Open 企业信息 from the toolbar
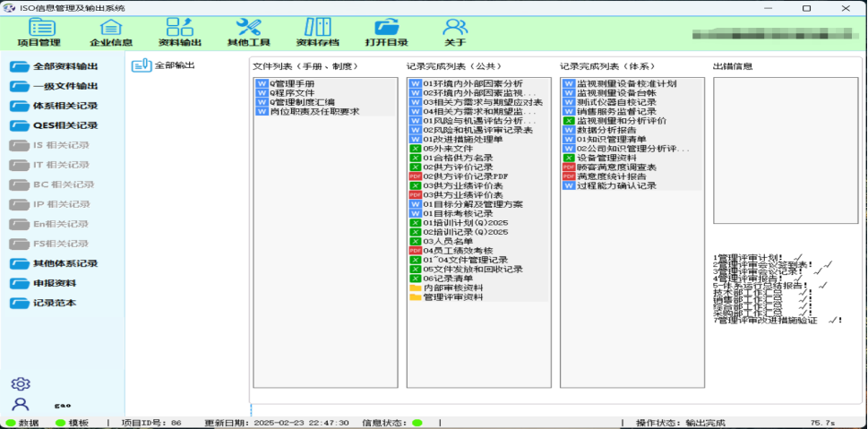868x429 pixels. [111, 28]
